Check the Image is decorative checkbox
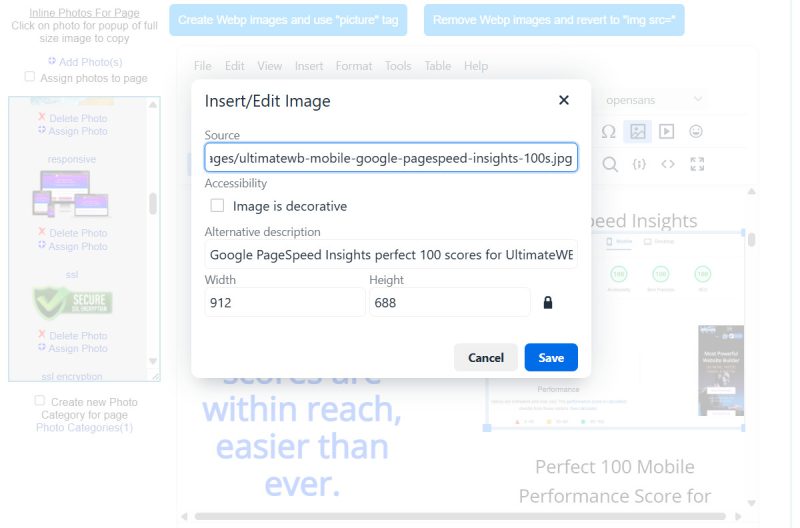The height and width of the screenshot is (528, 800). click(217, 206)
